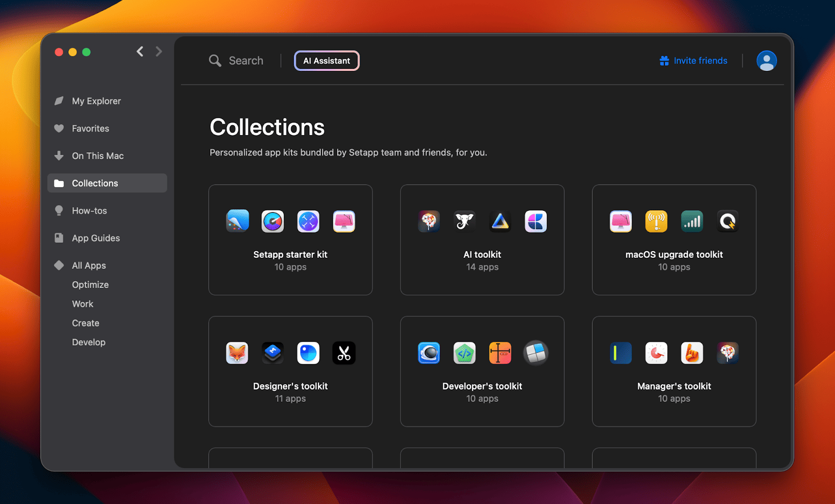Screen dimensions: 835x504
Task: Go forward with the right chevron
Action: 159,51
